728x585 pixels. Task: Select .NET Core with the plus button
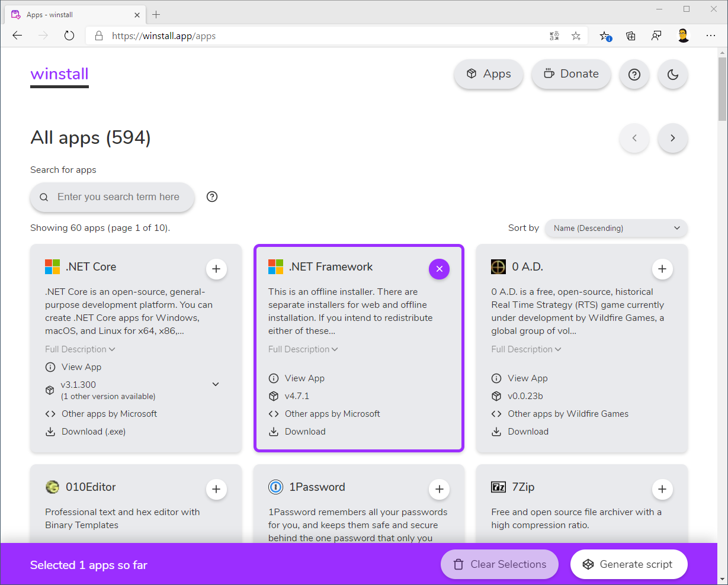(216, 269)
